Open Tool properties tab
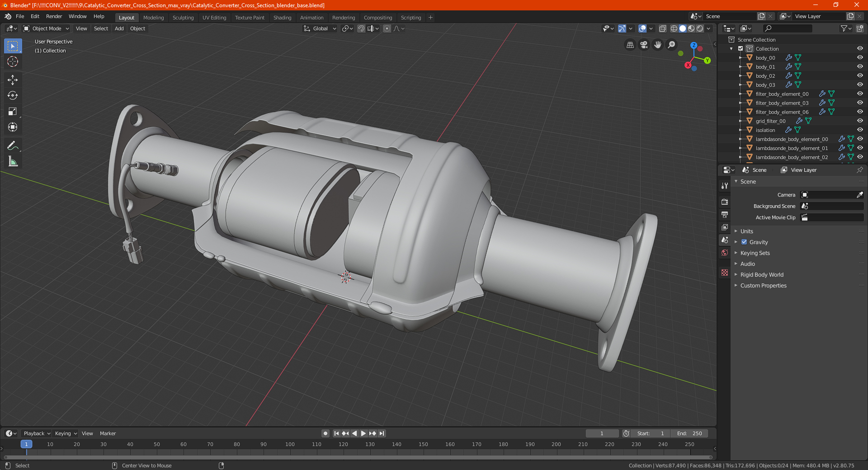 pos(725,186)
